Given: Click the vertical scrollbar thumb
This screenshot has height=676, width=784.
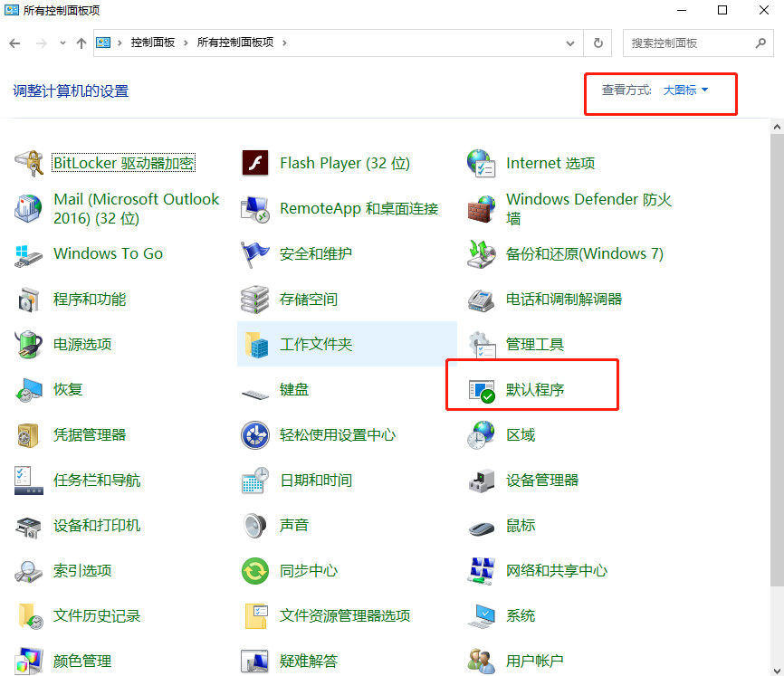Looking at the screenshot, I should (777, 360).
